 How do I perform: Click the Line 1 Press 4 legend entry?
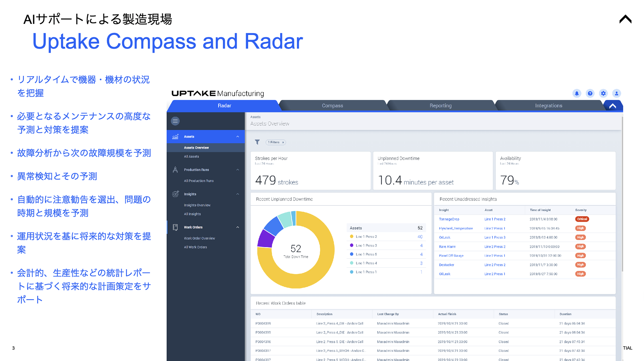pyautogui.click(x=386, y=263)
